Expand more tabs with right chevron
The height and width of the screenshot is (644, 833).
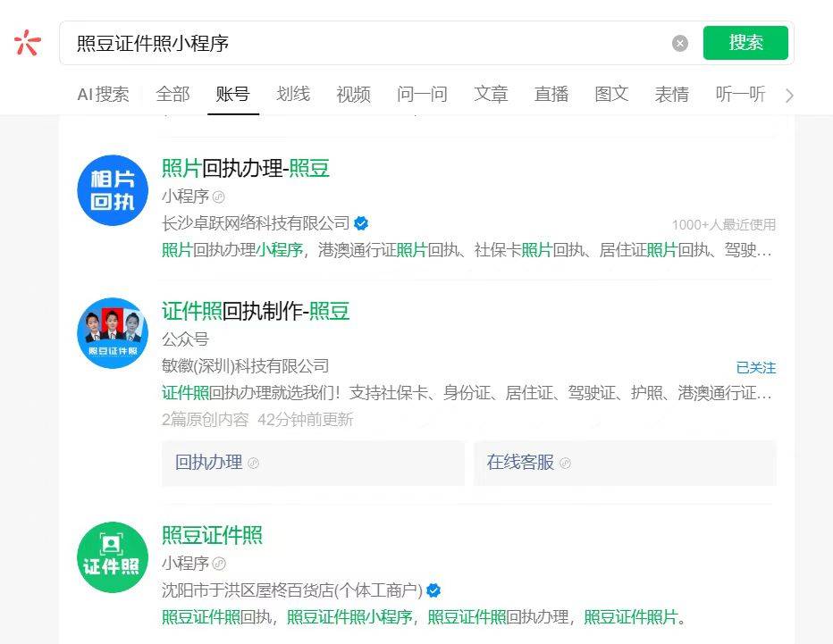(x=788, y=95)
